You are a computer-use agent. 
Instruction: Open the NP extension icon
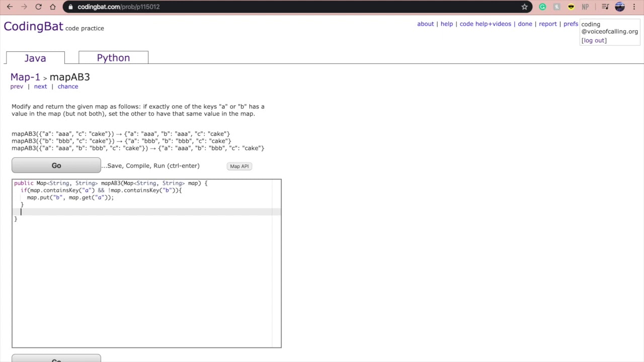[x=585, y=7]
